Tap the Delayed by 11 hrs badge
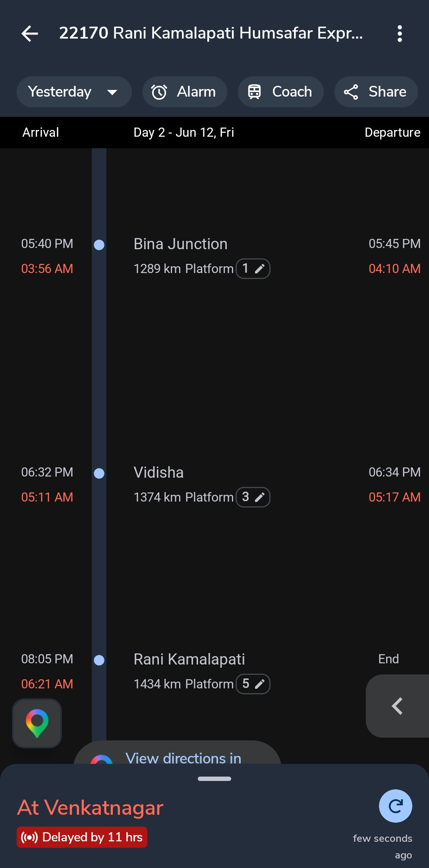Screen dimensions: 429x868 [x=82, y=837]
